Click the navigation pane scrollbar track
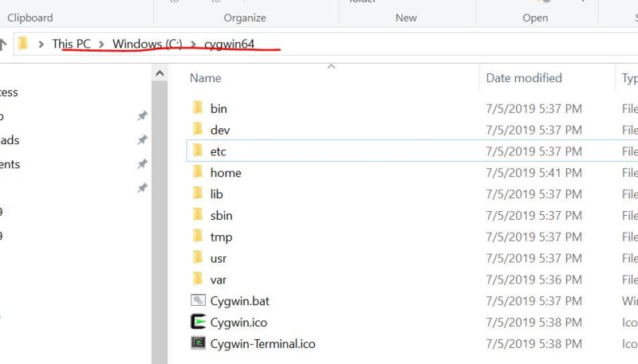This screenshot has height=364, width=638. coord(159,223)
